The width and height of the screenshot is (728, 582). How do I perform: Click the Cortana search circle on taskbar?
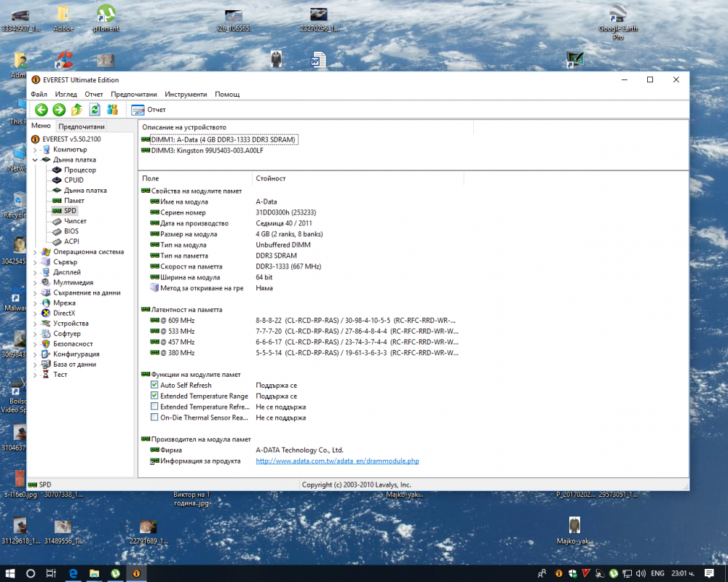pyautogui.click(x=30, y=573)
